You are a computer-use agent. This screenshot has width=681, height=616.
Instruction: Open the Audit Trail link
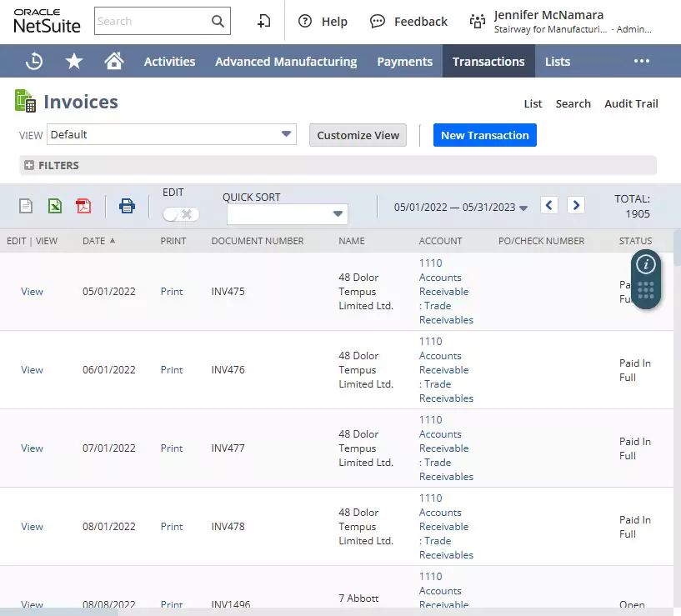pyautogui.click(x=631, y=103)
